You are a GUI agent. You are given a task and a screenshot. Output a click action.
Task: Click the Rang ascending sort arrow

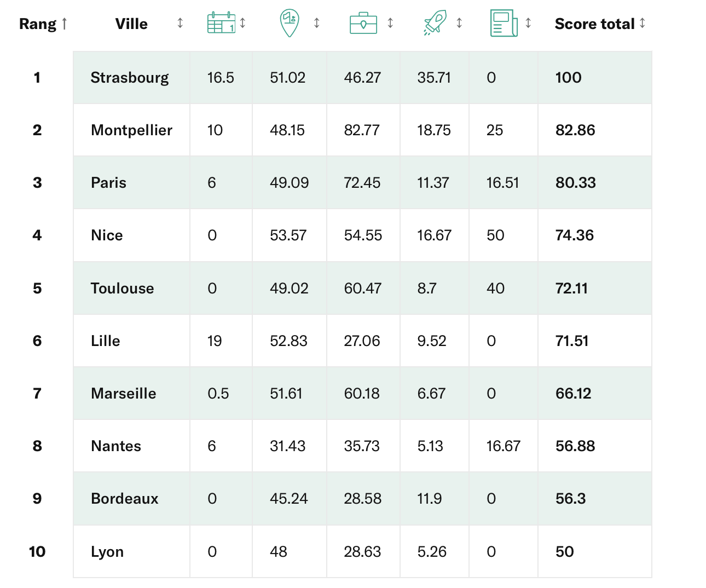click(65, 24)
